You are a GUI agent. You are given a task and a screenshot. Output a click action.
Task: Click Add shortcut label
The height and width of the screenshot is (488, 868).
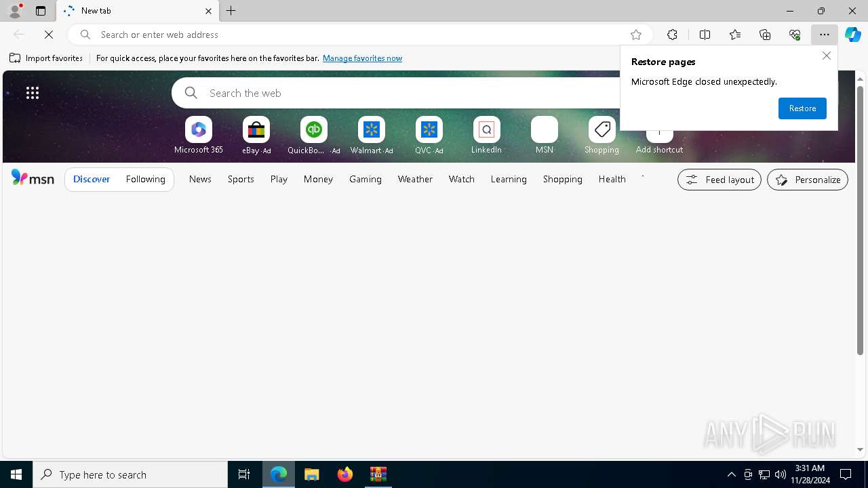click(659, 150)
